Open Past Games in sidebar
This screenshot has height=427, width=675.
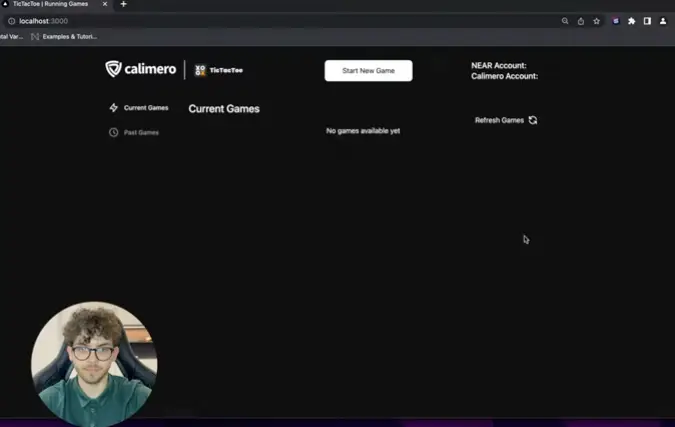pyautogui.click(x=134, y=132)
